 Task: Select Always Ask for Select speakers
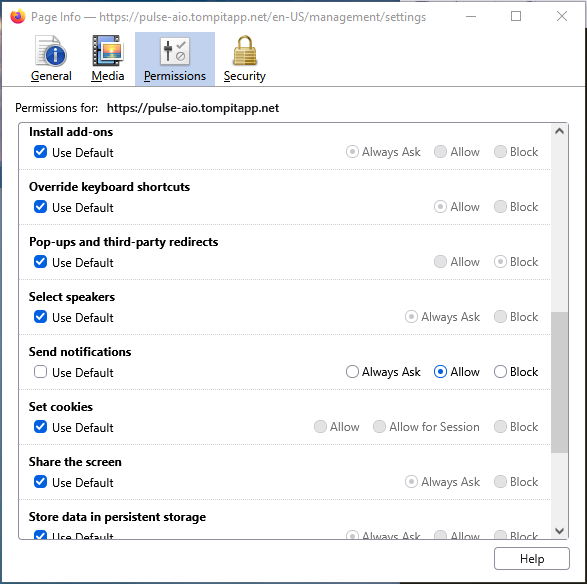pos(411,317)
